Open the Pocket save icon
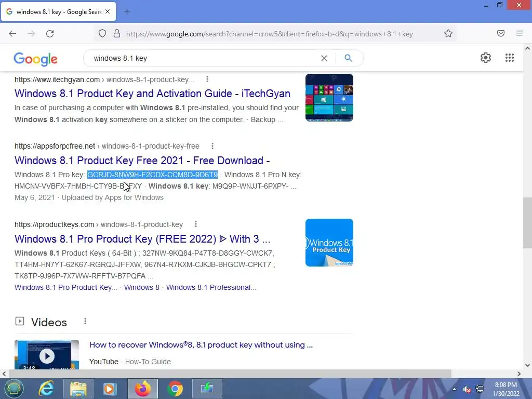The height and width of the screenshot is (399, 532). click(x=501, y=33)
